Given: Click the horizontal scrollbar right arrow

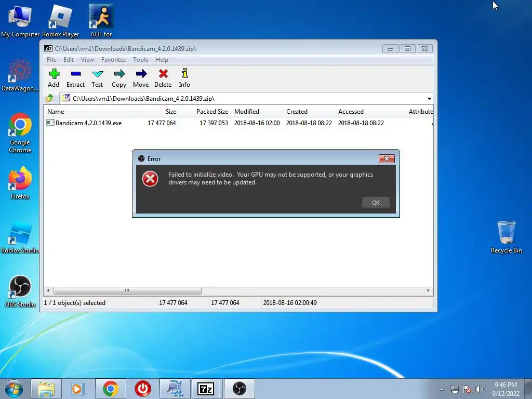Looking at the screenshot, I should (x=428, y=290).
